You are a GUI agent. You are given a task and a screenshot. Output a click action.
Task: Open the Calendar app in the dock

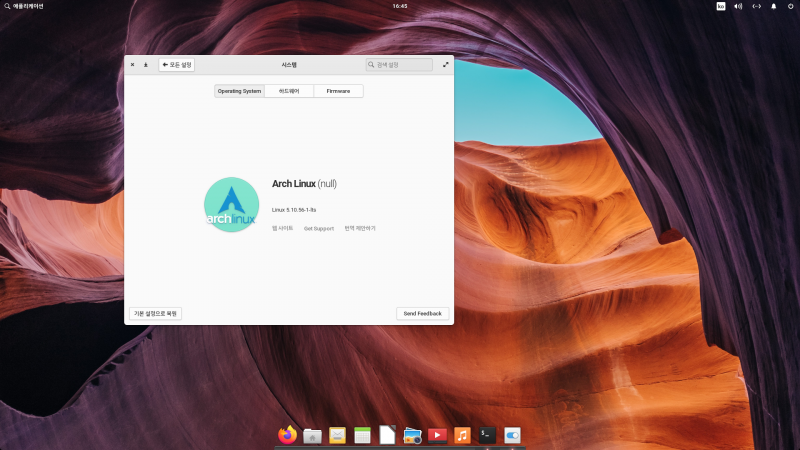pyautogui.click(x=362, y=435)
